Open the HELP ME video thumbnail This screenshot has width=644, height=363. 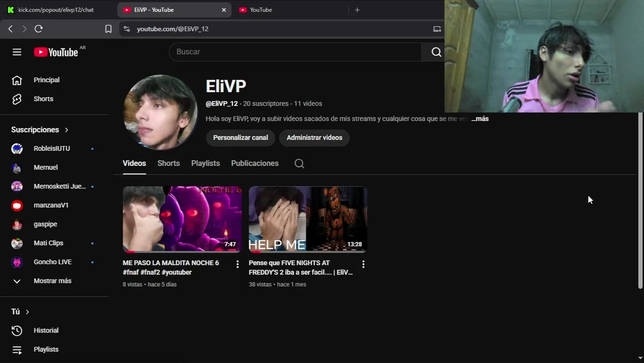(308, 219)
